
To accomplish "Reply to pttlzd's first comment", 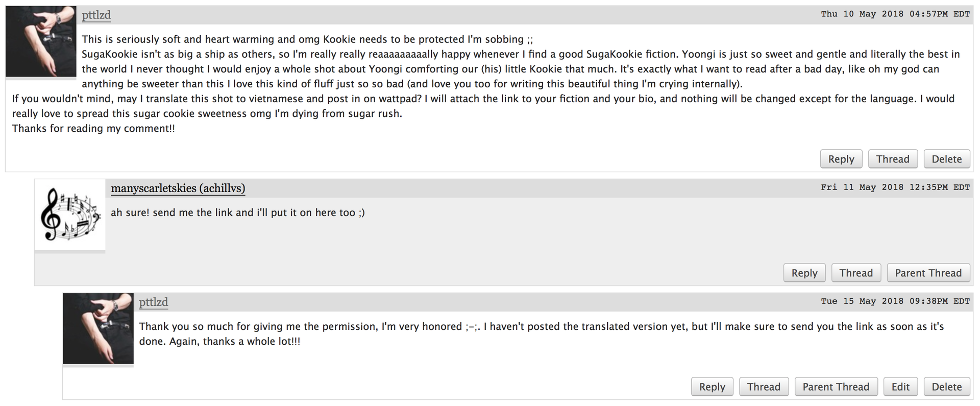I will point(841,159).
